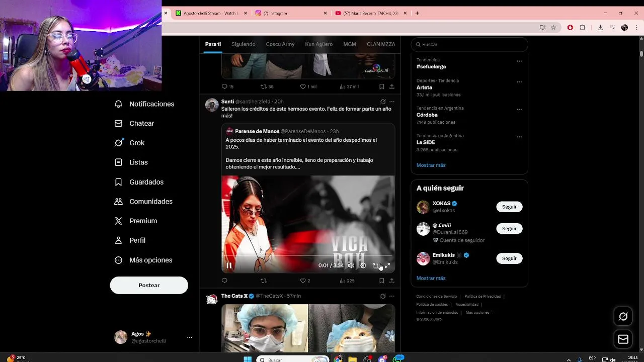
Task: Open more options on Santi's post
Action: (392, 102)
